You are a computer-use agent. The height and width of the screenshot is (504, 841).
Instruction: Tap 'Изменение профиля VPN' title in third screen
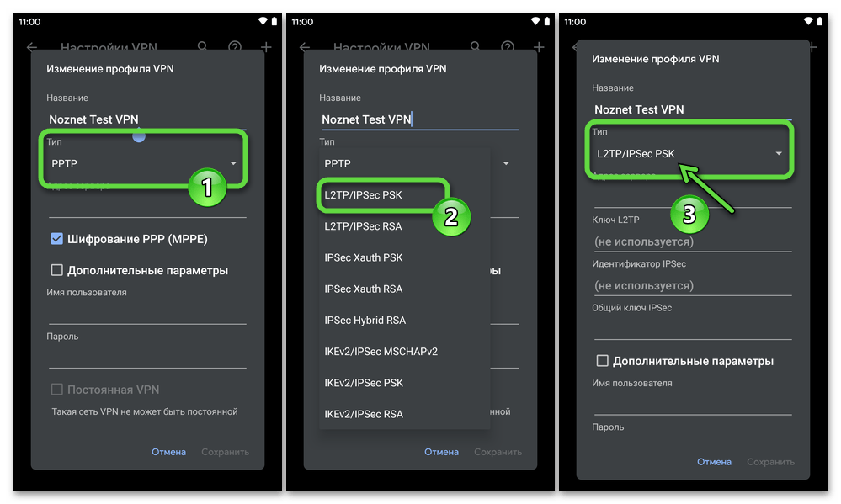click(656, 59)
